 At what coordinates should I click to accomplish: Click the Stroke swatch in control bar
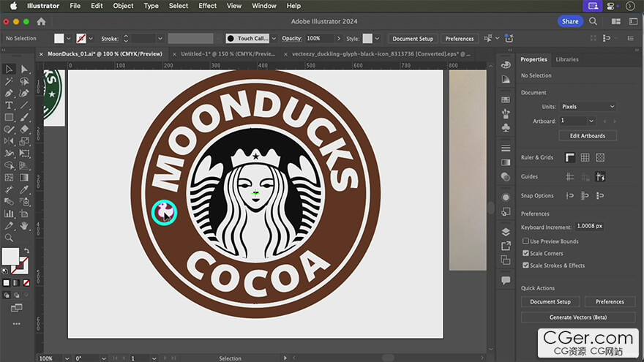[x=81, y=39]
